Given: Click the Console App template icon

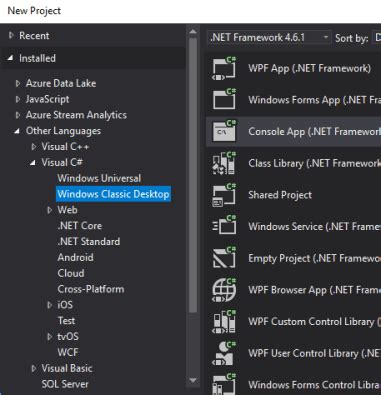Looking at the screenshot, I should 224,131.
